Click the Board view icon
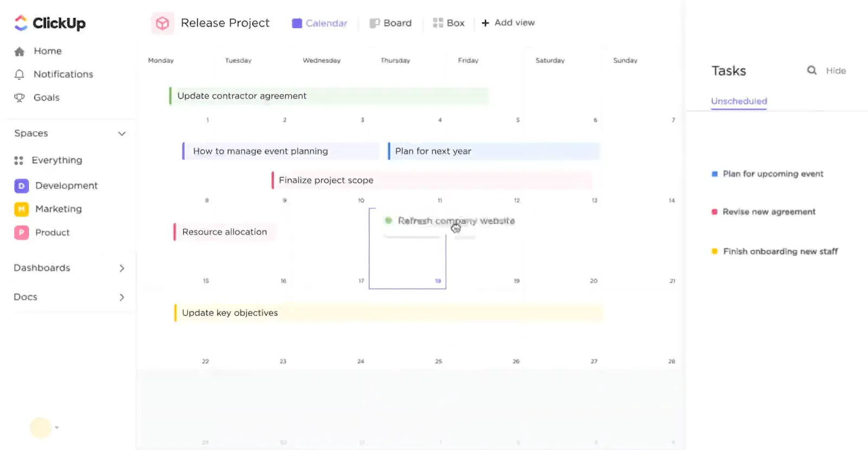868x450 pixels. coord(374,23)
